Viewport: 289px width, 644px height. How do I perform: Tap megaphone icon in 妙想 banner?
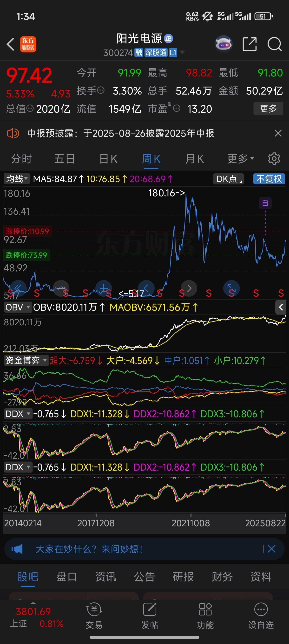[x=17, y=549]
